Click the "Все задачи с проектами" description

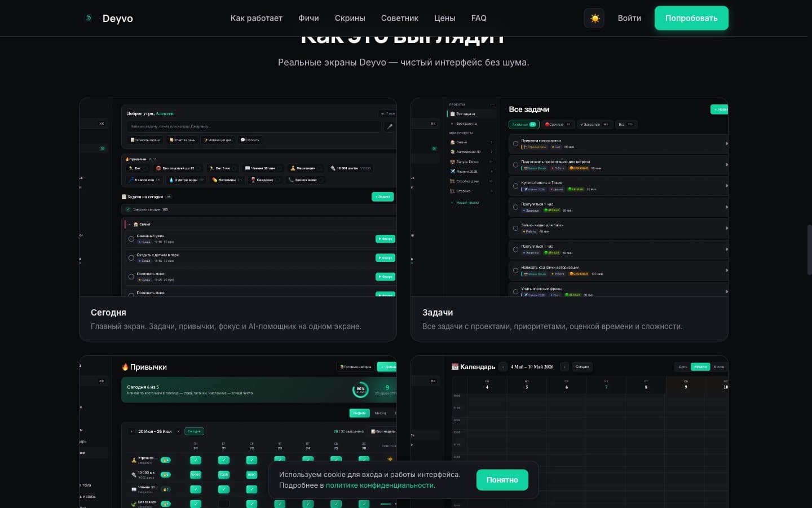[552, 326]
